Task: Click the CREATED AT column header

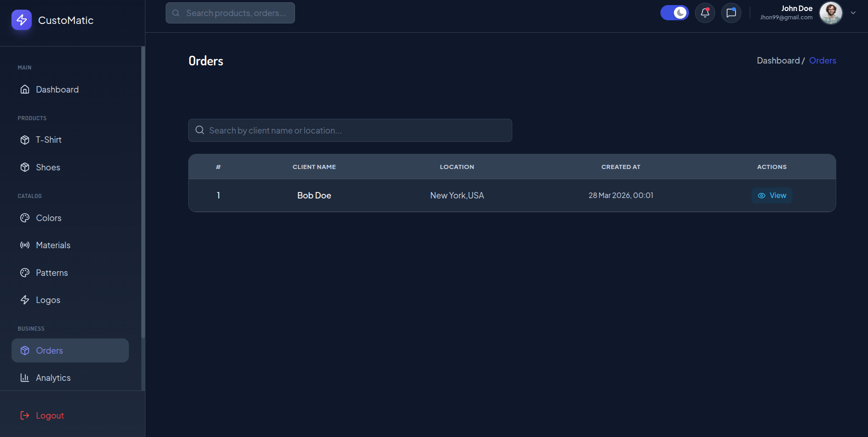Action: click(x=621, y=167)
